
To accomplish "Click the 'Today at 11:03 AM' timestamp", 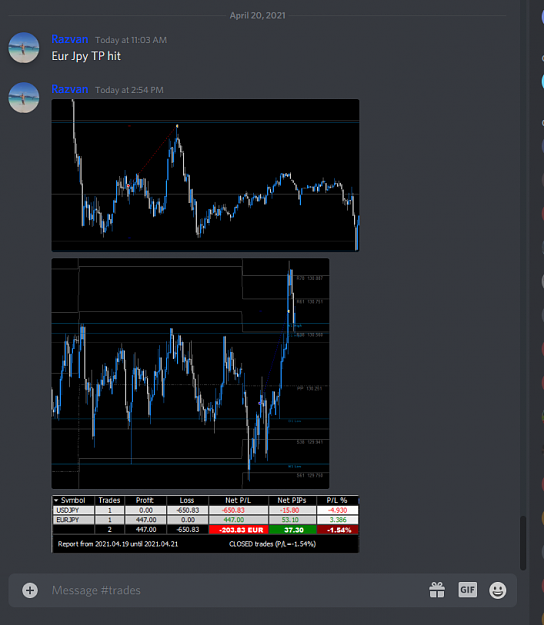I will coord(131,40).
